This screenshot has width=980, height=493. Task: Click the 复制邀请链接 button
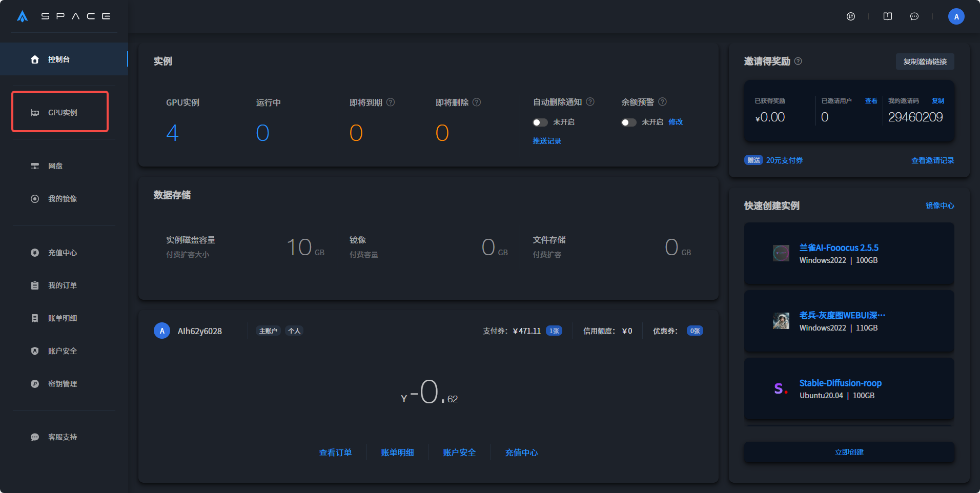925,61
